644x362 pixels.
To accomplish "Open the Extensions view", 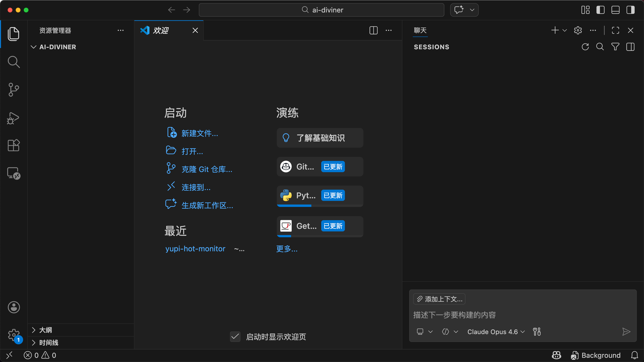I will click(13, 145).
